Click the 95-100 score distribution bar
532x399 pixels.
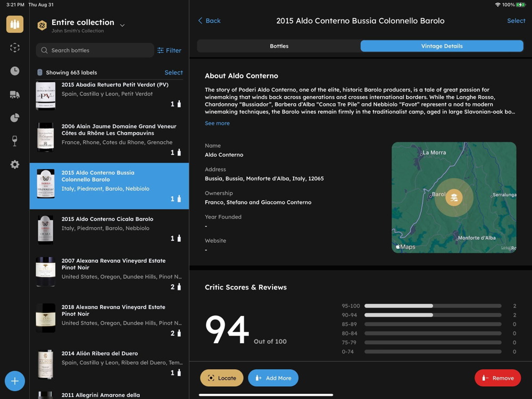click(433, 306)
